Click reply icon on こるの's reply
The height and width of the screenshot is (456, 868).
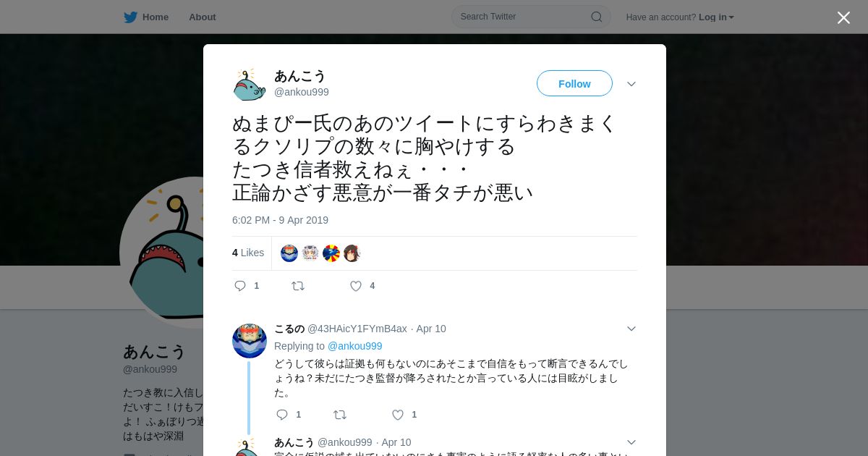click(282, 415)
